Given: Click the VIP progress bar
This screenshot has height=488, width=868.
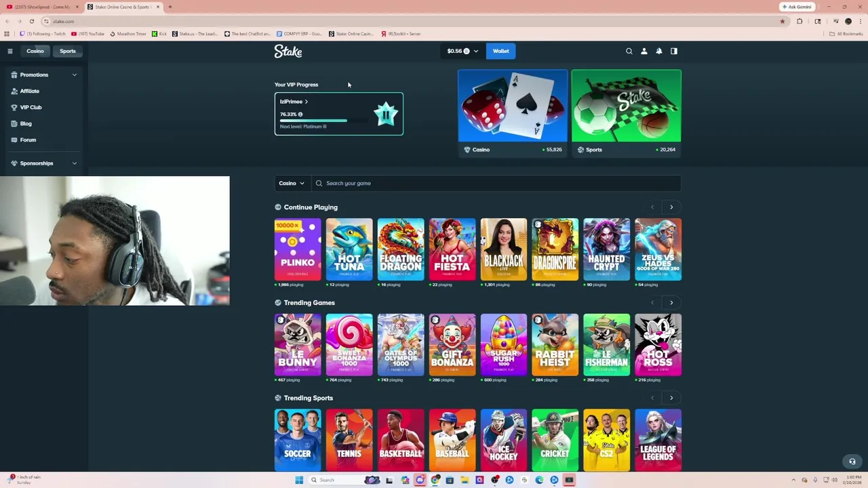Looking at the screenshot, I should pos(323,121).
